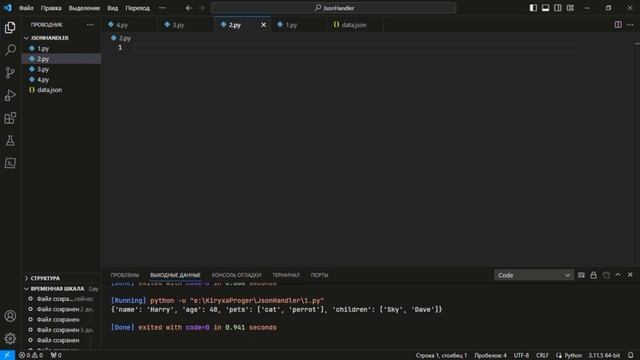Open the hidden menu items ellipsis in menu bar
The width and height of the screenshot is (640, 360).
click(x=162, y=8)
